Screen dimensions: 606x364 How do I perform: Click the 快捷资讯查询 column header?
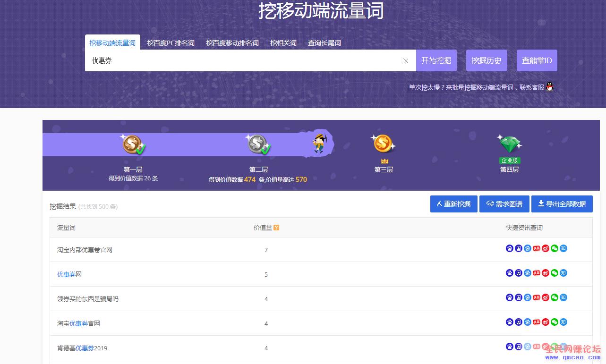524,228
